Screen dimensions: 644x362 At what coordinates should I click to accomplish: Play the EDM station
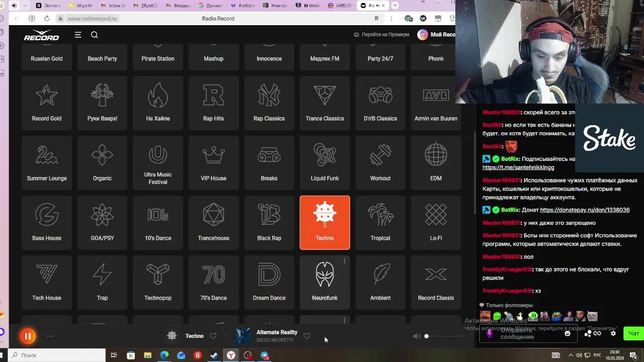click(x=436, y=162)
